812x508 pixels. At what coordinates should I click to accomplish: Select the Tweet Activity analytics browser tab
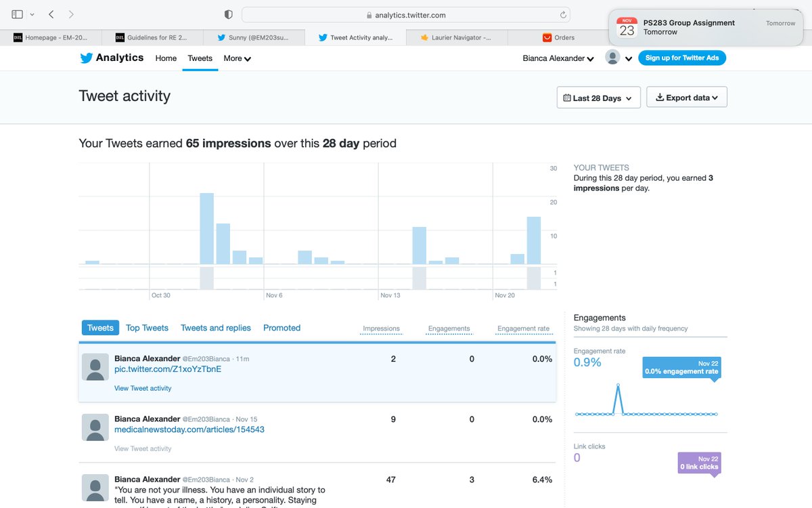(355, 38)
